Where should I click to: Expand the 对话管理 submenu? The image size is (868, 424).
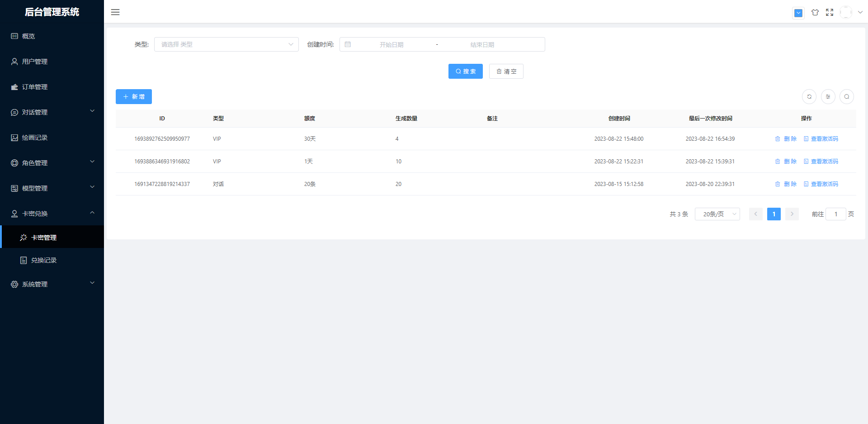52,112
